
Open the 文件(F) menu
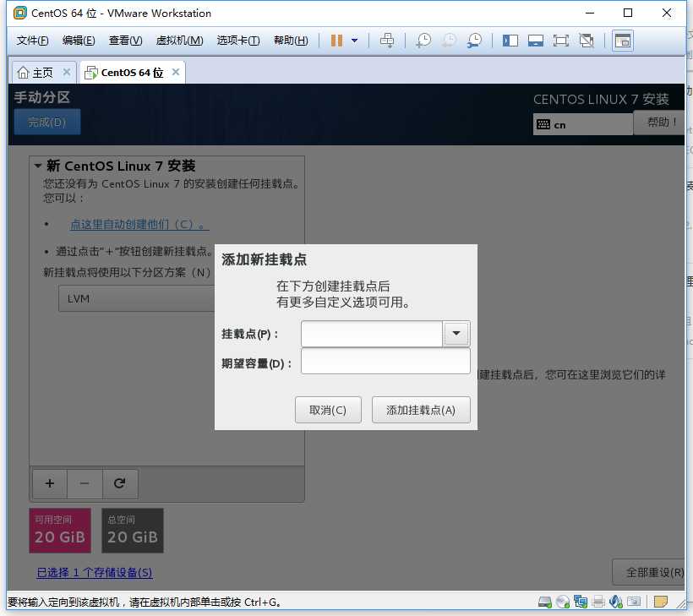[x=32, y=41]
